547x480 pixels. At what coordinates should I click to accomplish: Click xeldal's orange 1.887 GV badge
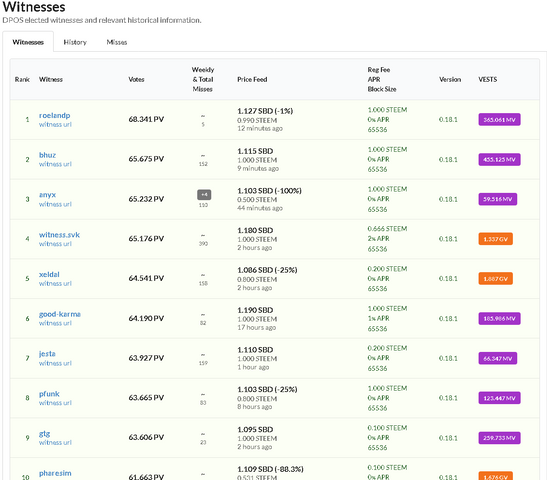495,279
